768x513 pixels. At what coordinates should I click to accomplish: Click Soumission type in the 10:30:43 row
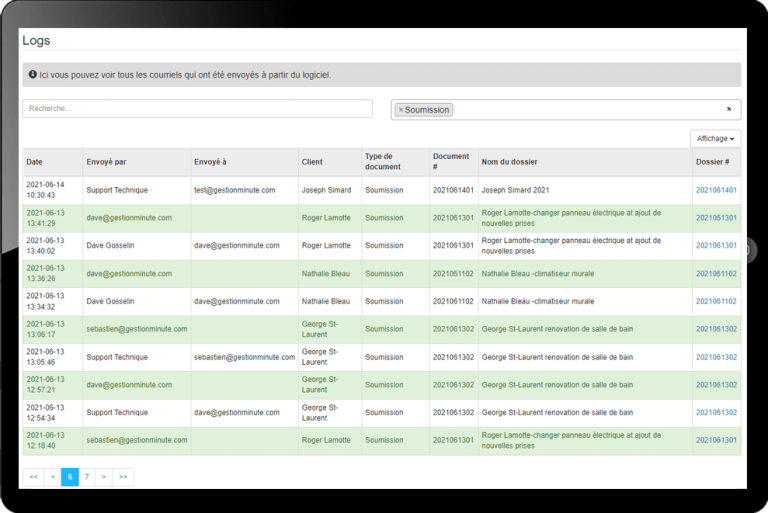point(384,190)
